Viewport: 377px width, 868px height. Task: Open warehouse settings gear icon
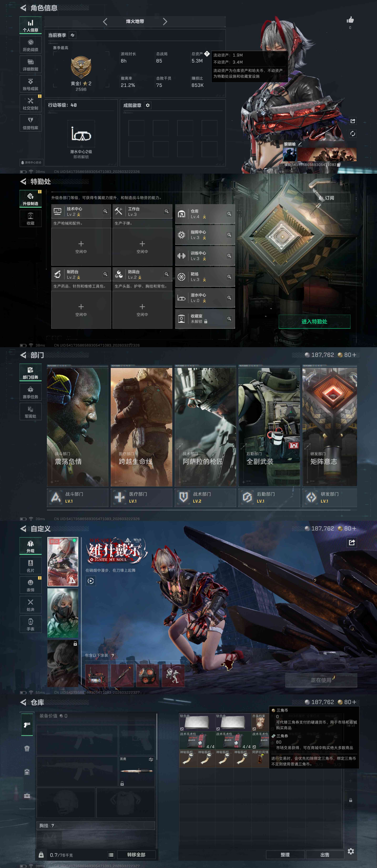pyautogui.click(x=351, y=851)
